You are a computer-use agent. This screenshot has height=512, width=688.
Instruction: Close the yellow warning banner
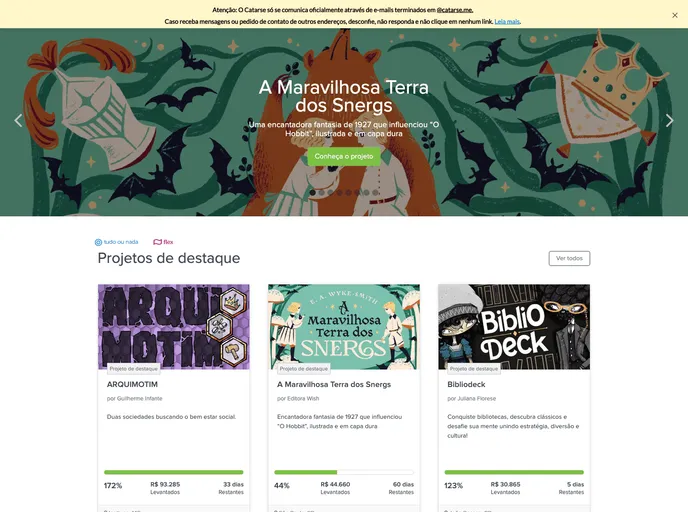click(x=674, y=15)
